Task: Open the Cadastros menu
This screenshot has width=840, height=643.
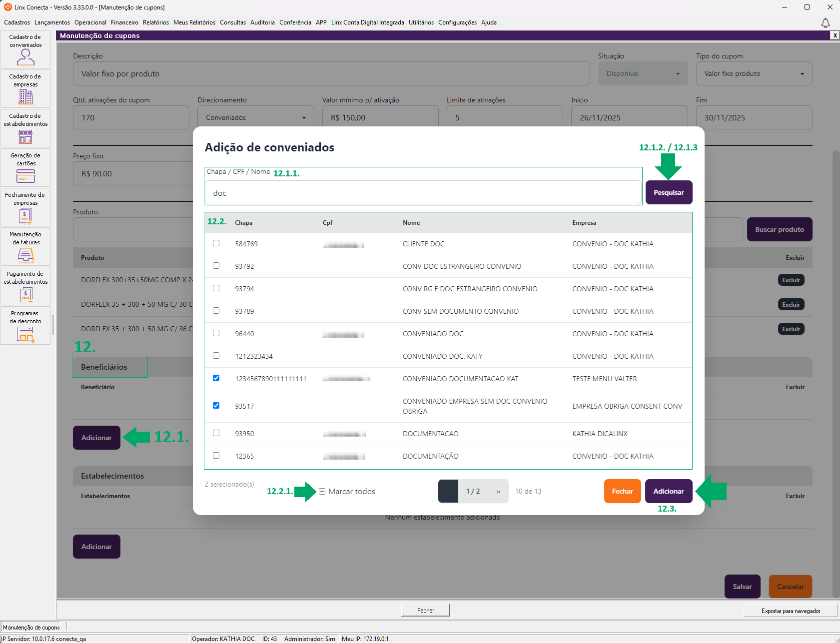Action: (17, 22)
